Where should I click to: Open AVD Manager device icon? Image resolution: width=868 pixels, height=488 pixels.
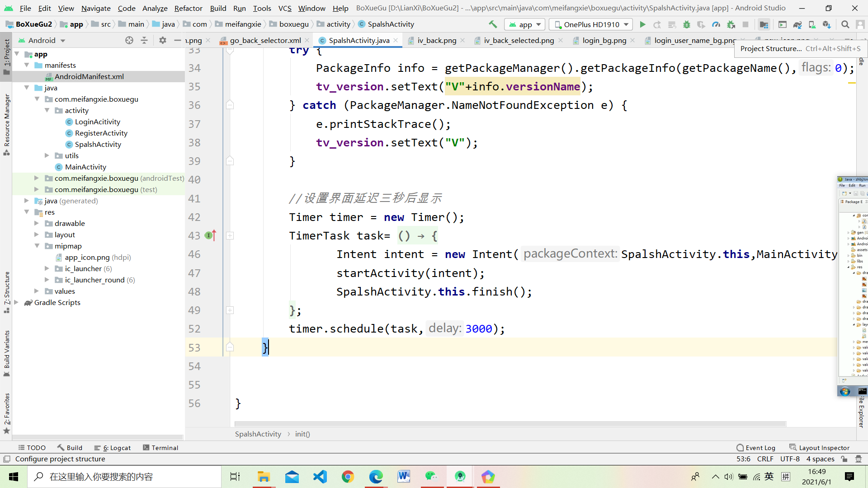click(812, 24)
